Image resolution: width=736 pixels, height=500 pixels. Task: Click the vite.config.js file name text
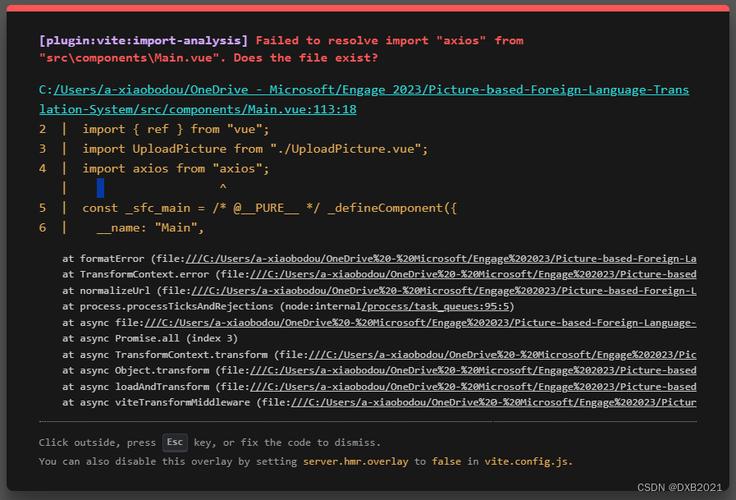click(527, 462)
